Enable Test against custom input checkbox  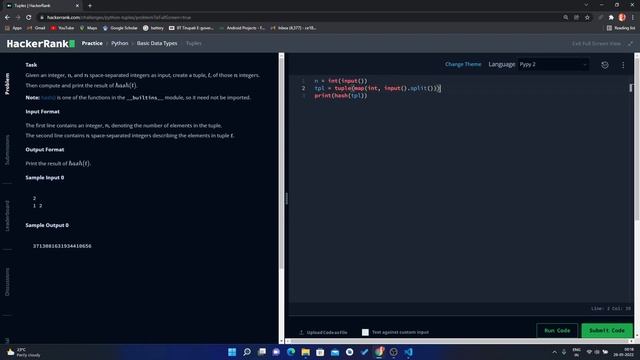tap(365, 332)
